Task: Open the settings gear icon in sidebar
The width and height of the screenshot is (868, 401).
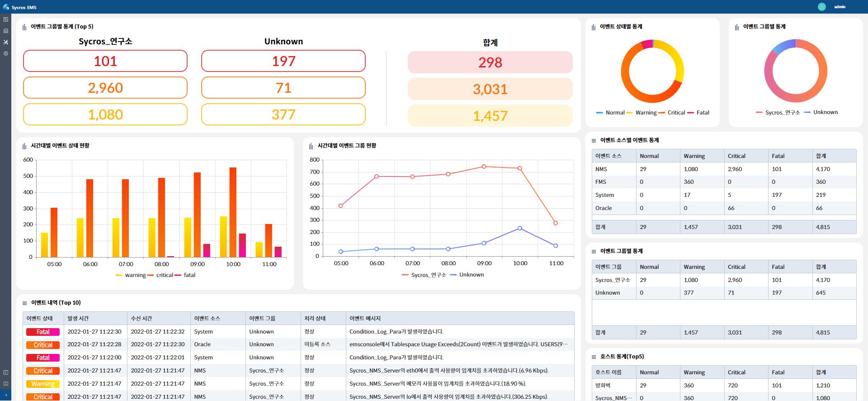Action: click(x=6, y=53)
